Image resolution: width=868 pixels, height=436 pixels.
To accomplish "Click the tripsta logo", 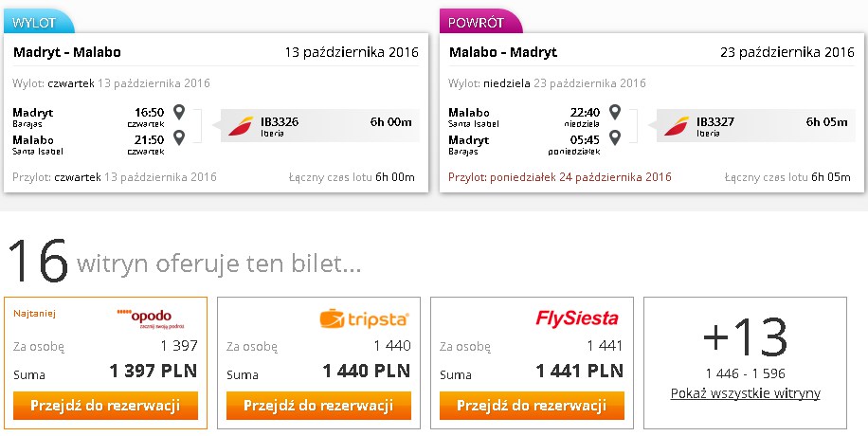I will point(364,319).
